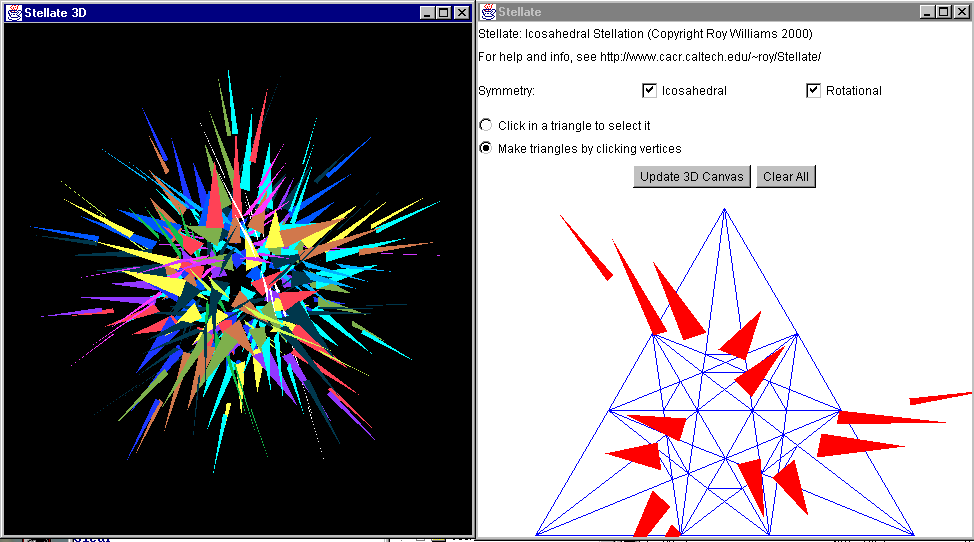Image resolution: width=974 pixels, height=542 pixels.
Task: Minimize the Stellate control window
Action: 927,12
